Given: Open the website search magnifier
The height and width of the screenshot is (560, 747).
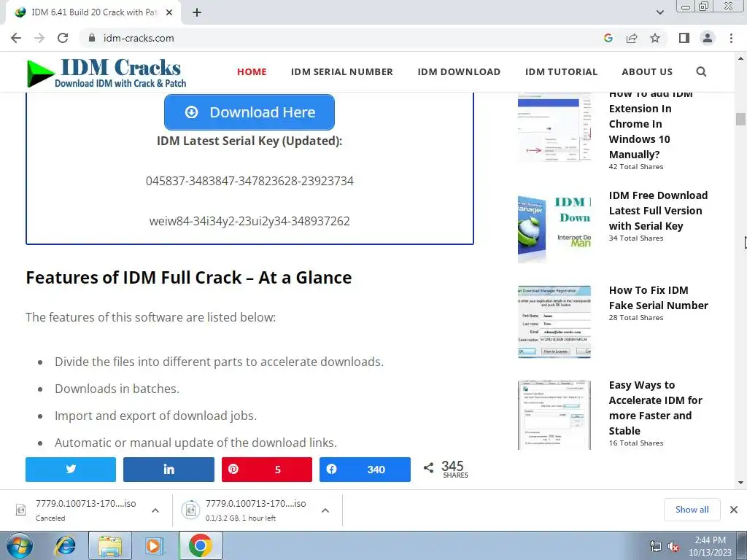Looking at the screenshot, I should click(701, 72).
